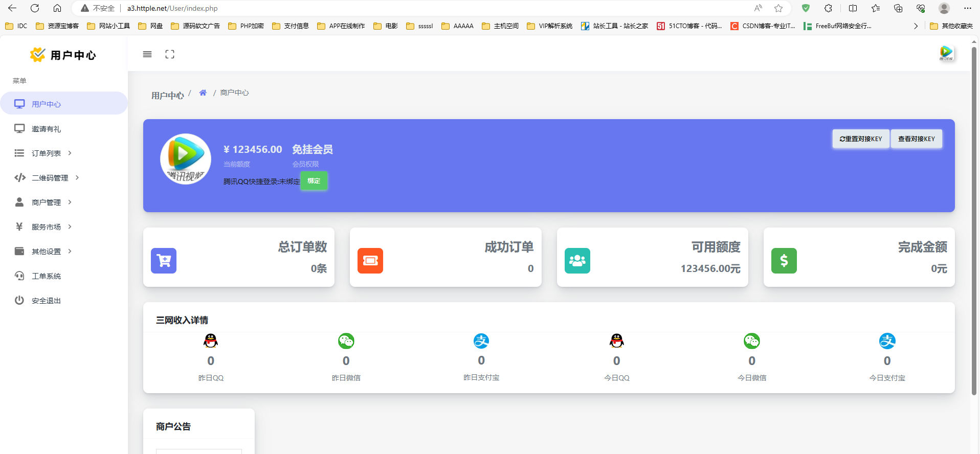Open the split screen browser icon

click(853, 8)
